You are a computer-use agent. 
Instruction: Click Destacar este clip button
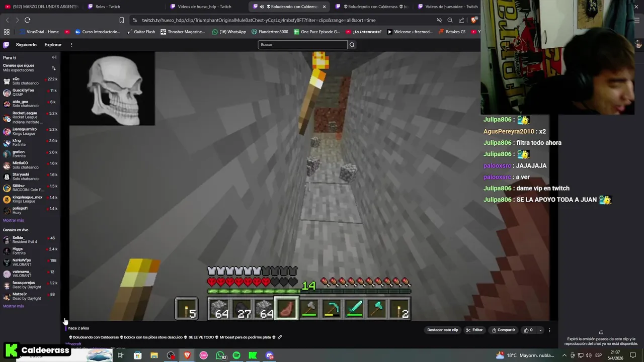pos(443,330)
